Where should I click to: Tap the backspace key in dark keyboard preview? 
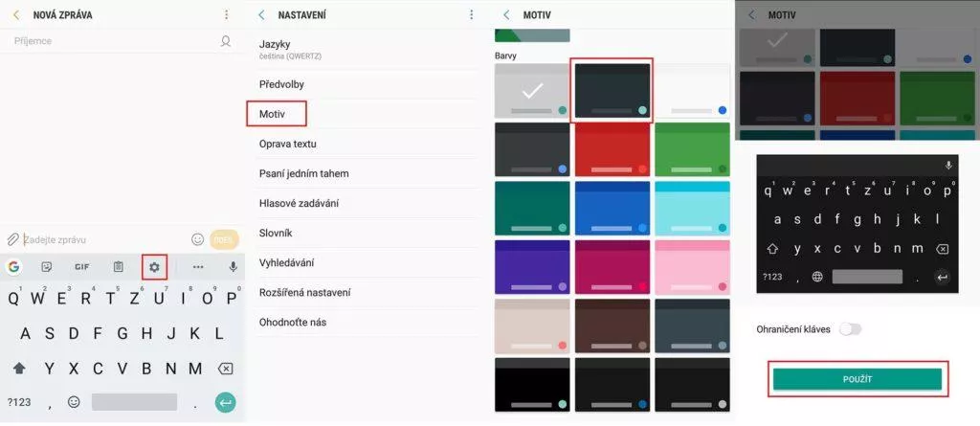coord(942,249)
